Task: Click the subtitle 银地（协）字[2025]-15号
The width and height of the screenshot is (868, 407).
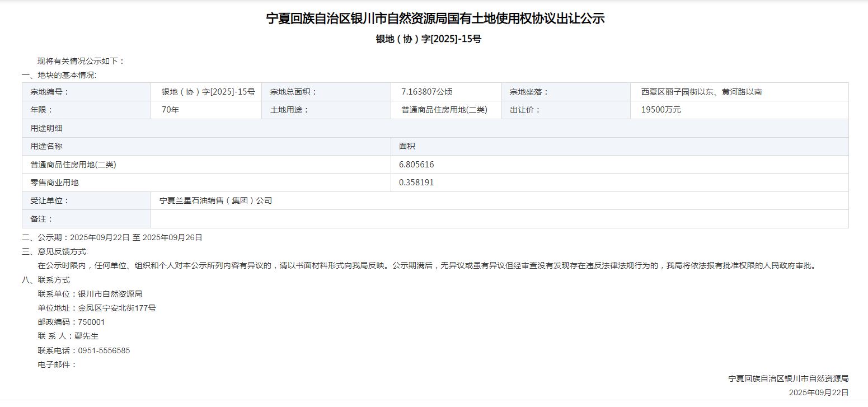Action: [x=428, y=39]
